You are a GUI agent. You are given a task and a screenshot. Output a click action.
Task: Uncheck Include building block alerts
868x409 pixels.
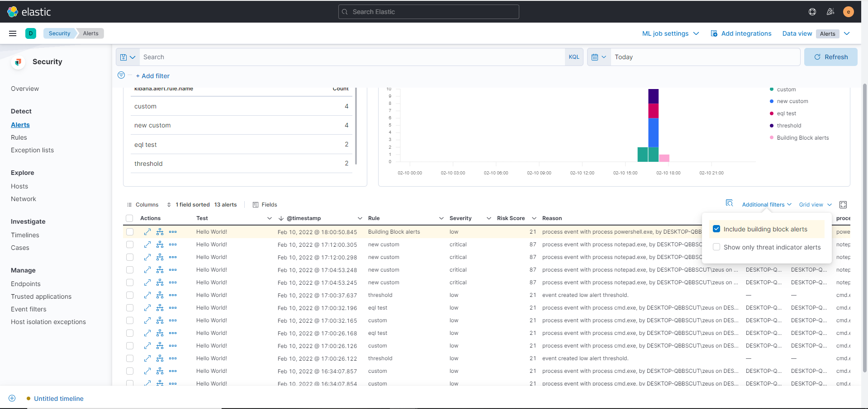point(716,229)
